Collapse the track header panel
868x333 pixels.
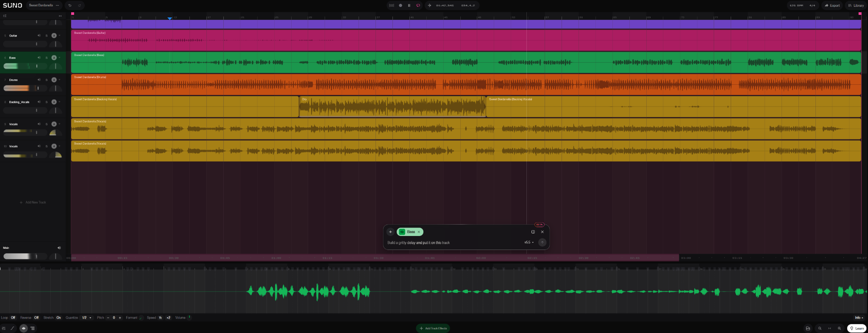60,16
